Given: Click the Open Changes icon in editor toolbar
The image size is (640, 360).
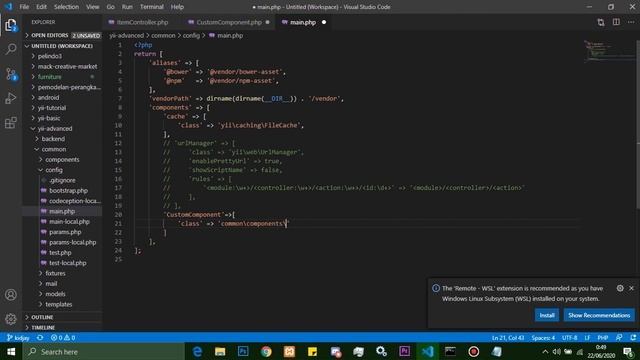Looking at the screenshot, I should (601, 22).
